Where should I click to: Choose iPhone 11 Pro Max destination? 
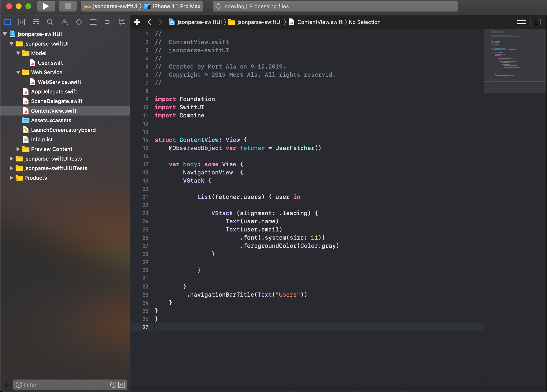[172, 6]
